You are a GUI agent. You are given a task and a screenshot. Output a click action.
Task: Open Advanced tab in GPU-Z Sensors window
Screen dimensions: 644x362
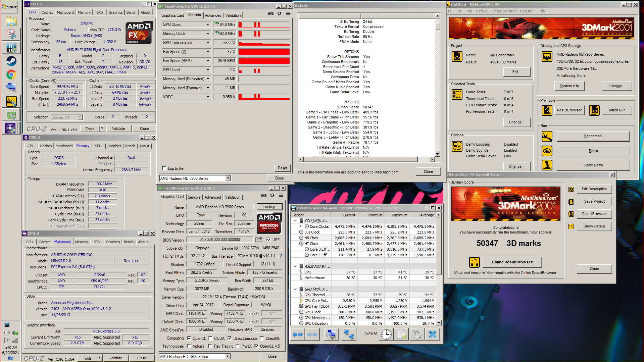point(213,15)
